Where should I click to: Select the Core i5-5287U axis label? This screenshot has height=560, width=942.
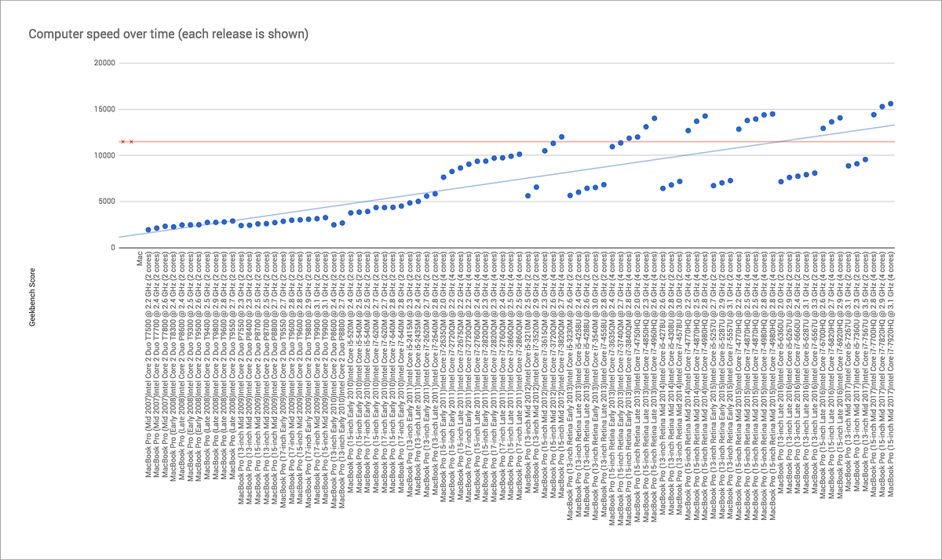click(x=722, y=384)
